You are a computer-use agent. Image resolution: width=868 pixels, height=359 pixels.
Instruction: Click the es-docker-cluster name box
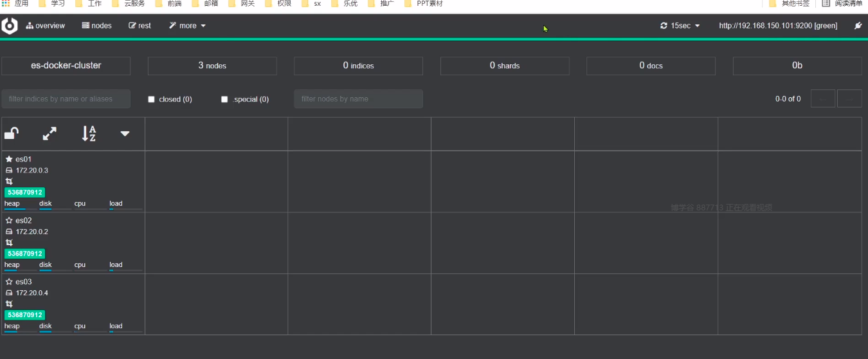click(x=66, y=66)
